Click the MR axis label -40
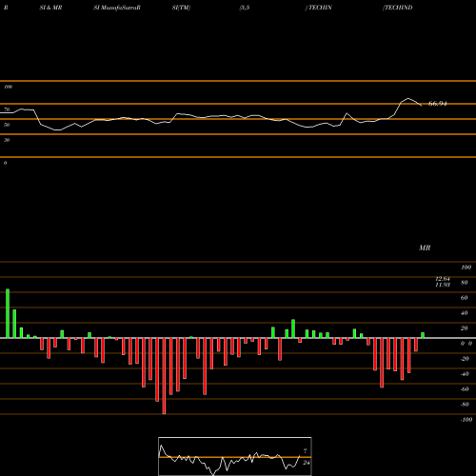Image resolution: width=476 pixels, height=476 pixels. [465, 374]
